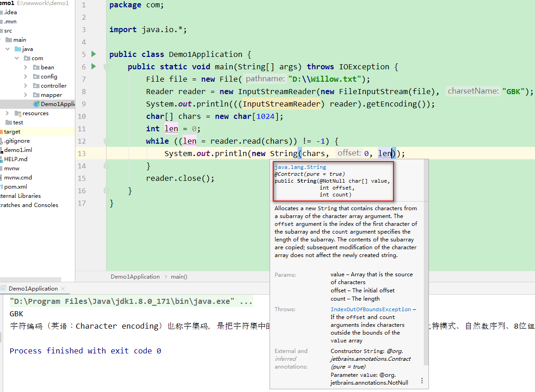Screen dimensions: 535x392
Task: Click main() in the breadcrumb bar
Action: click(x=179, y=277)
